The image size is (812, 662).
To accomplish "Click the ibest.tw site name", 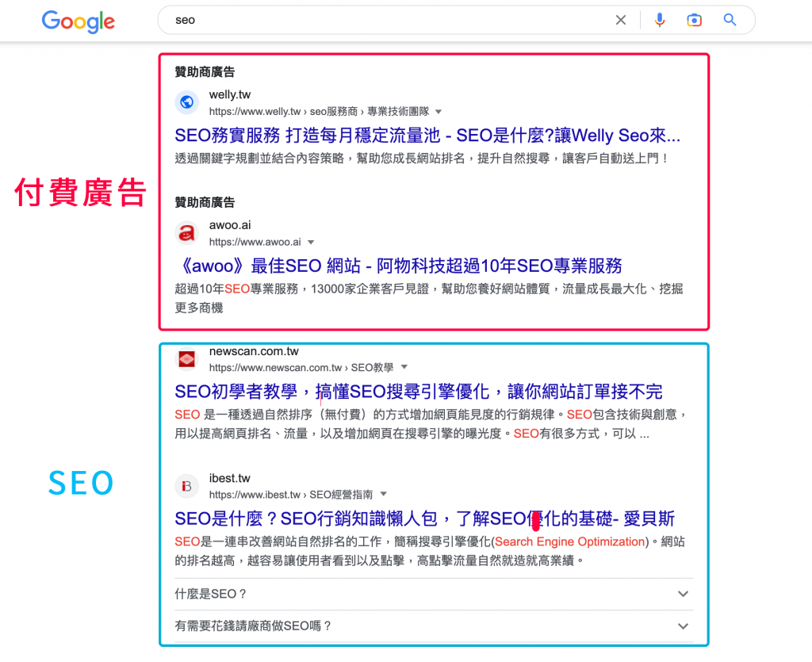I will [229, 478].
